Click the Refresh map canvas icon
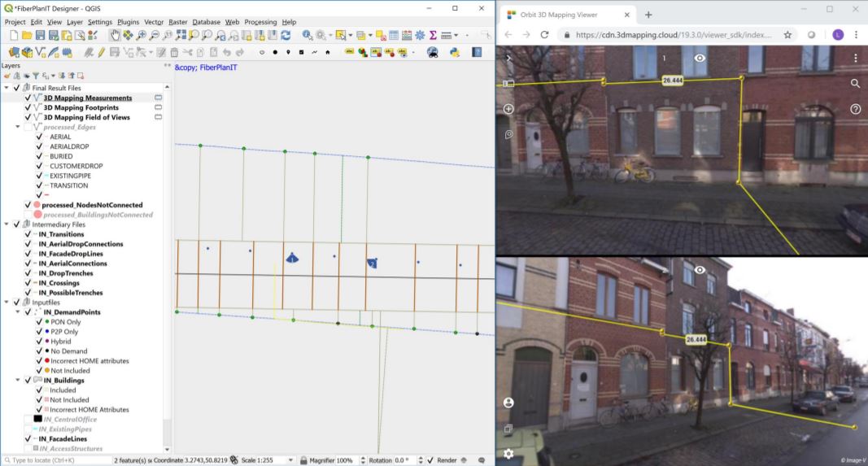 pyautogui.click(x=286, y=35)
